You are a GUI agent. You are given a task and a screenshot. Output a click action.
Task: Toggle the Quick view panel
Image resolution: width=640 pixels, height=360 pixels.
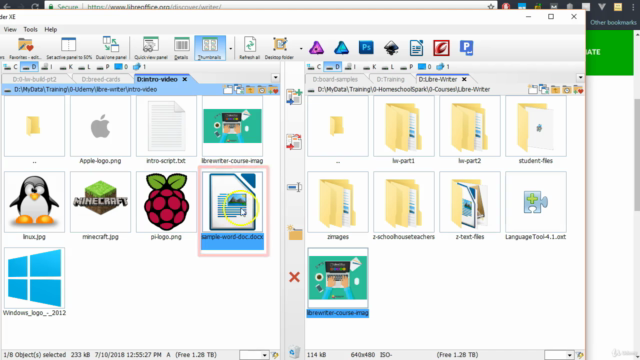pyautogui.click(x=151, y=49)
